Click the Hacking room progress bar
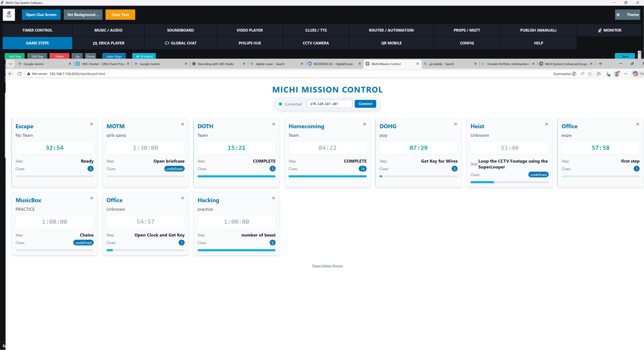 point(236,250)
